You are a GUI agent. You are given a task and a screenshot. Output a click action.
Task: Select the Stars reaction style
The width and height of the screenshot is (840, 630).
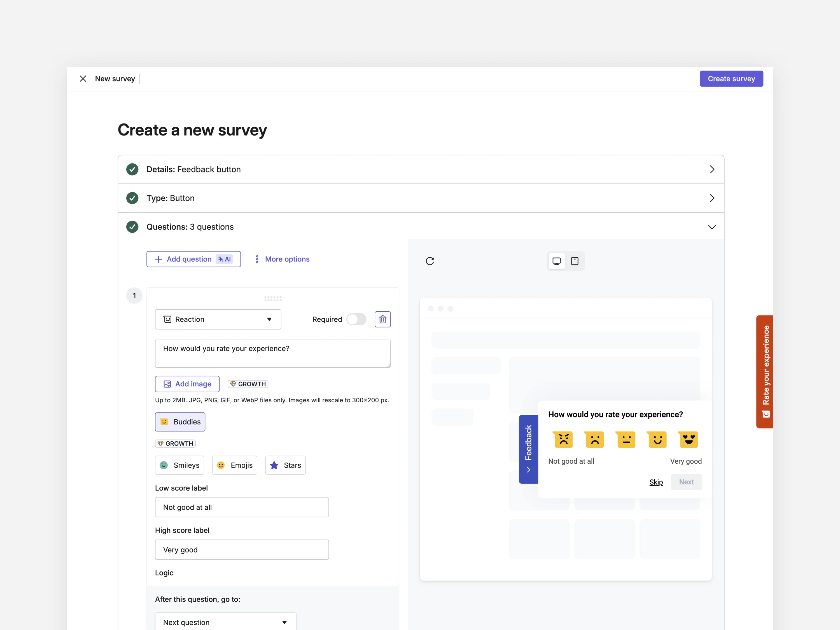tap(285, 465)
